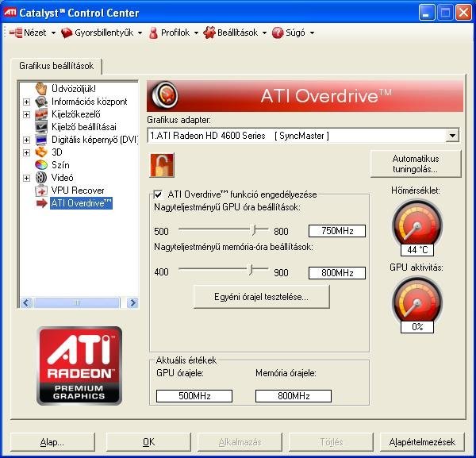Click the Hőmérséklet temperature gauge
The width and height of the screenshot is (476, 458).
[417, 225]
